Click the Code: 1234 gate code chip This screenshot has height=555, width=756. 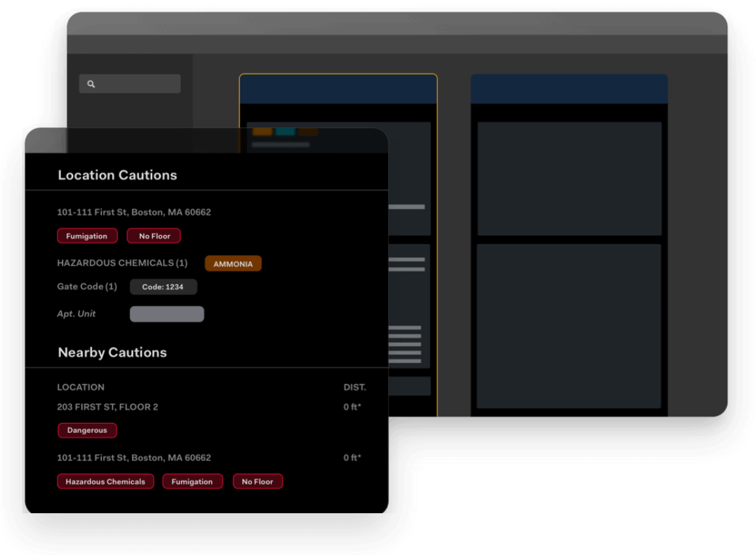(x=163, y=287)
